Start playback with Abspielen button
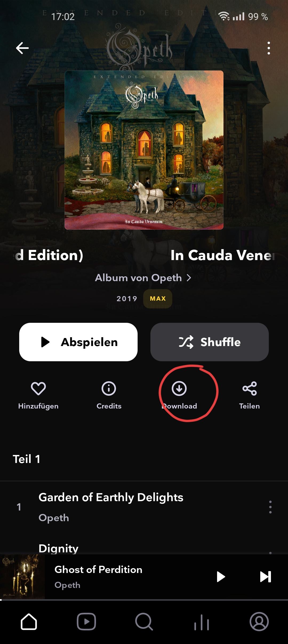 point(78,342)
